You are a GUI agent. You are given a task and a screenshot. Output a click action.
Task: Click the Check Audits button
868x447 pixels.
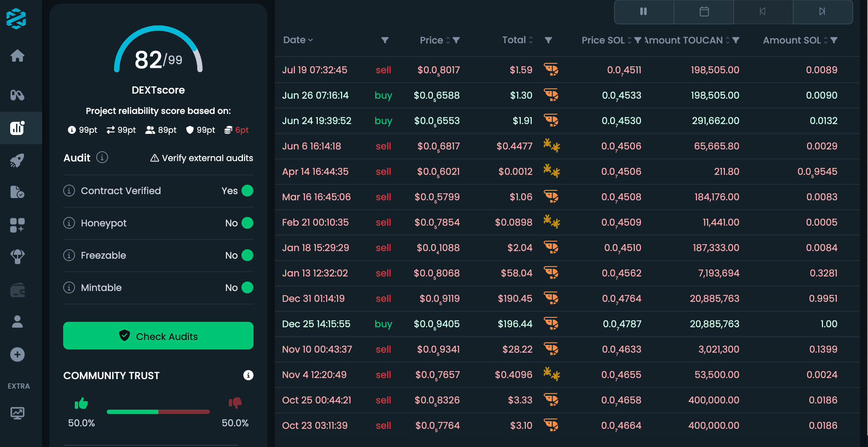pos(158,336)
